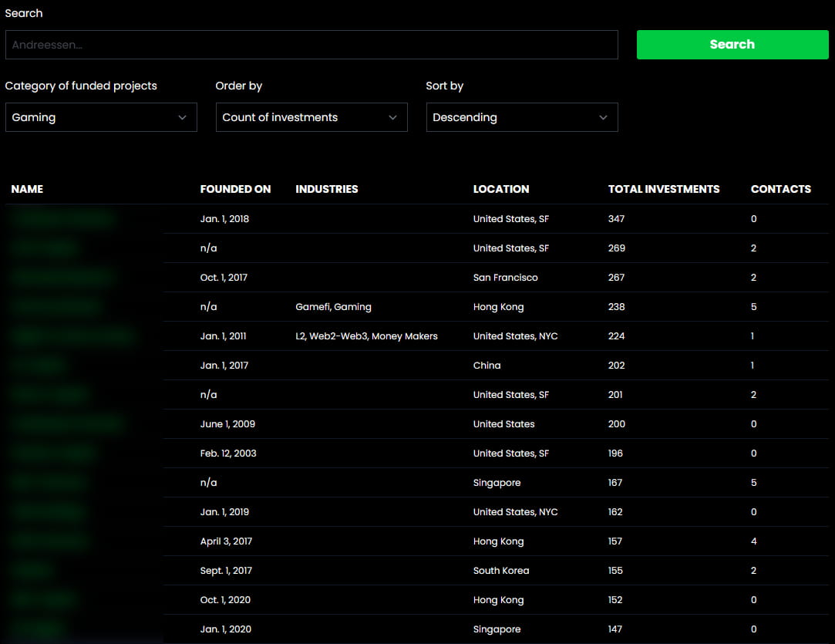The width and height of the screenshot is (835, 644).
Task: Select the INDUSTRIES column header
Action: (x=327, y=189)
